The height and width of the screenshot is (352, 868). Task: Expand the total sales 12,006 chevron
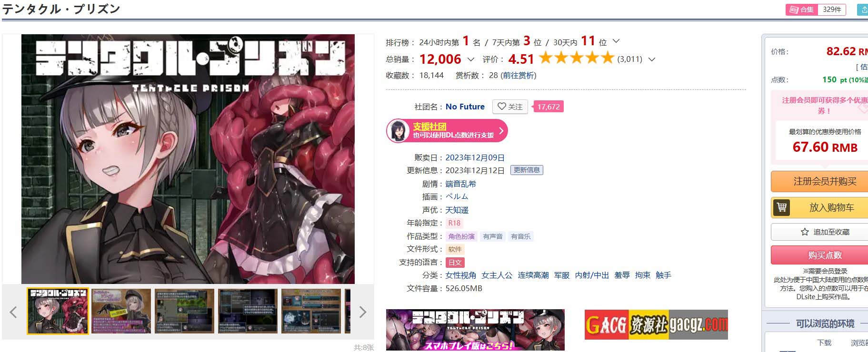click(471, 59)
